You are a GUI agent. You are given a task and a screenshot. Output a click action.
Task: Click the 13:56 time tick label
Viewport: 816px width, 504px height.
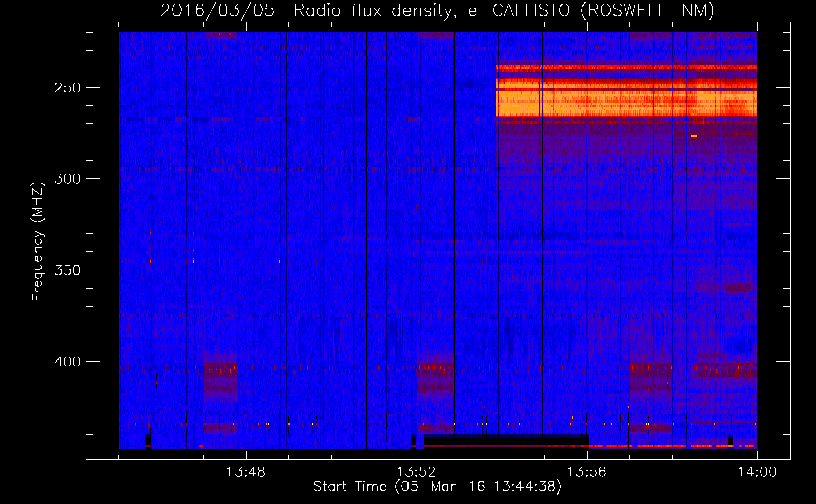tap(587, 472)
